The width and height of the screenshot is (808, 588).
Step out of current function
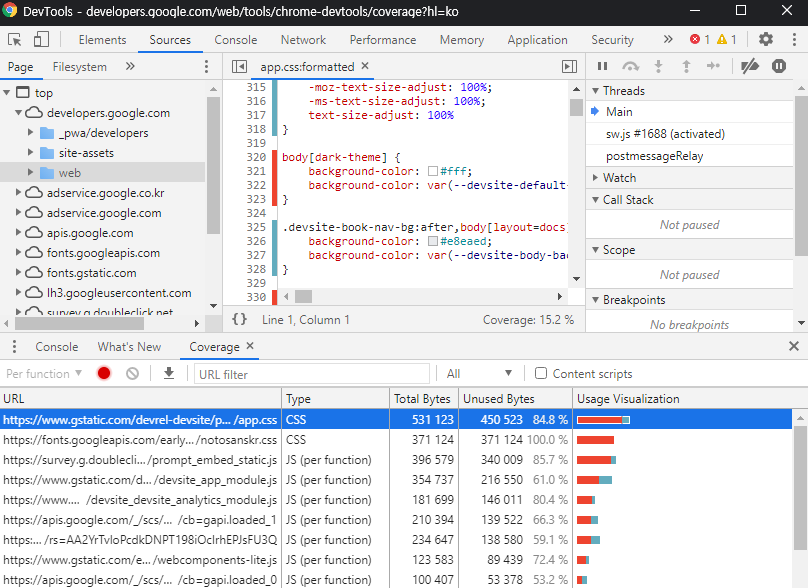pos(686,66)
